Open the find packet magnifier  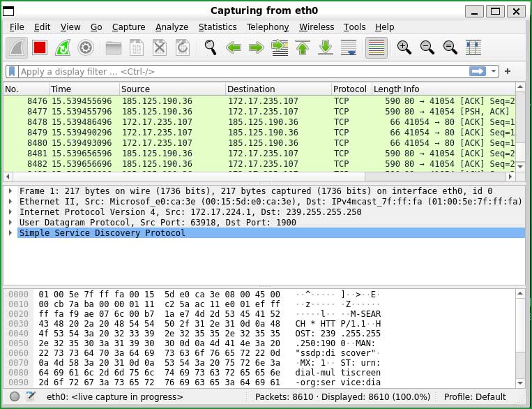(211, 47)
